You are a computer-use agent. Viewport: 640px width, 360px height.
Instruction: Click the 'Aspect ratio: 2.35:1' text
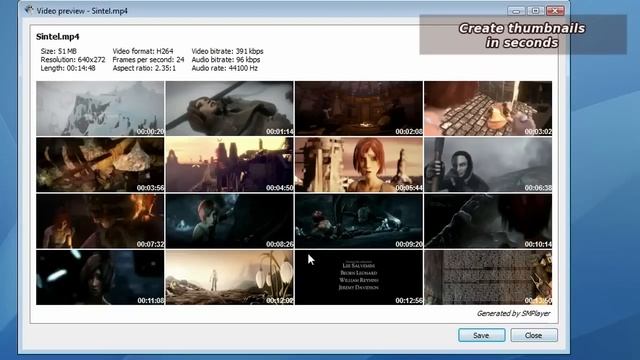pos(144,68)
